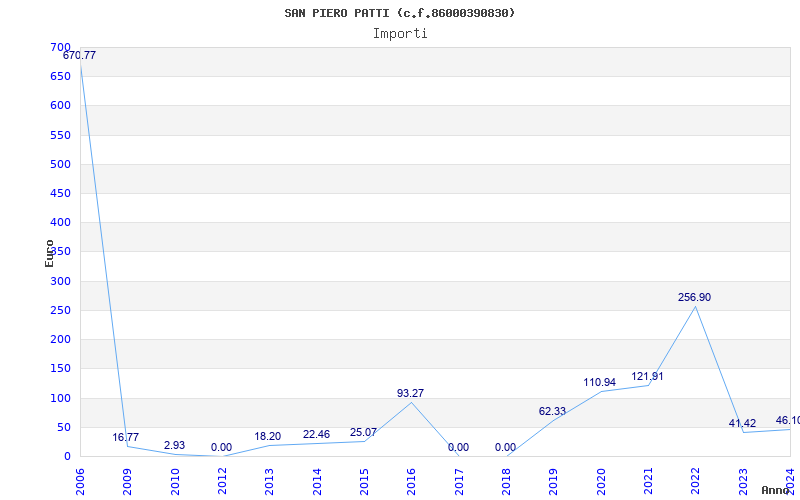
Task: Click the 25.07 data label
Action: click(363, 432)
